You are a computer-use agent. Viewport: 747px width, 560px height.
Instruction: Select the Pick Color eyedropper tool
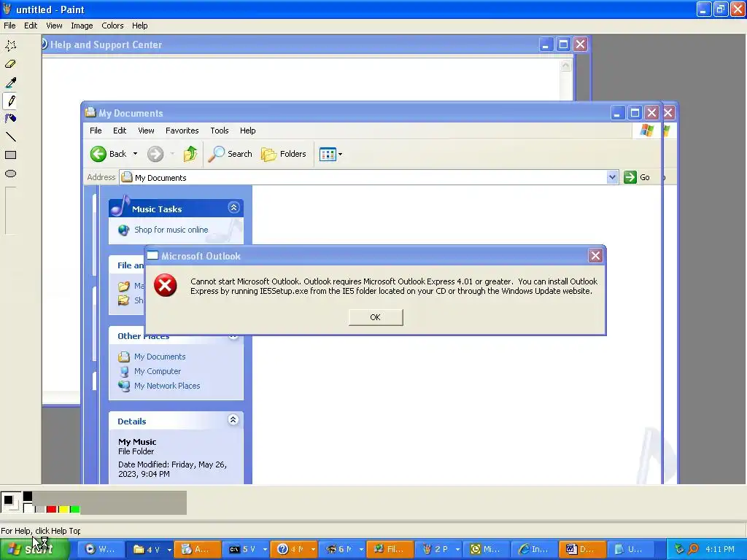(10, 82)
